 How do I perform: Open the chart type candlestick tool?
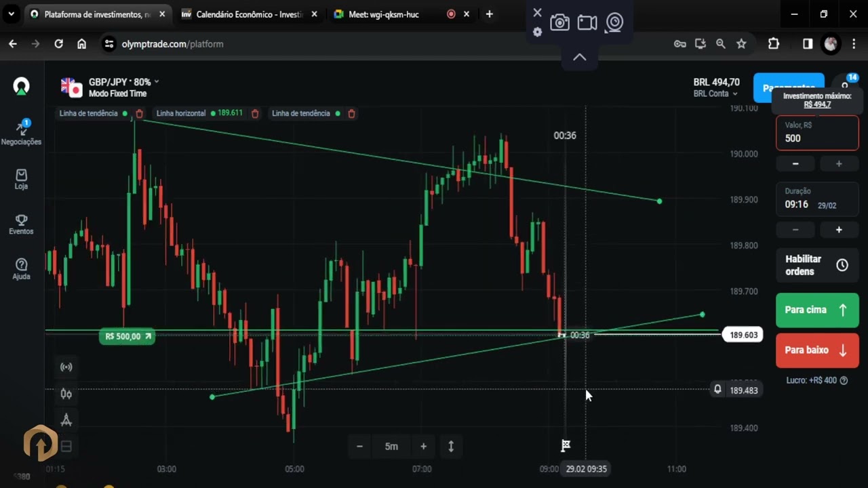[x=66, y=394]
